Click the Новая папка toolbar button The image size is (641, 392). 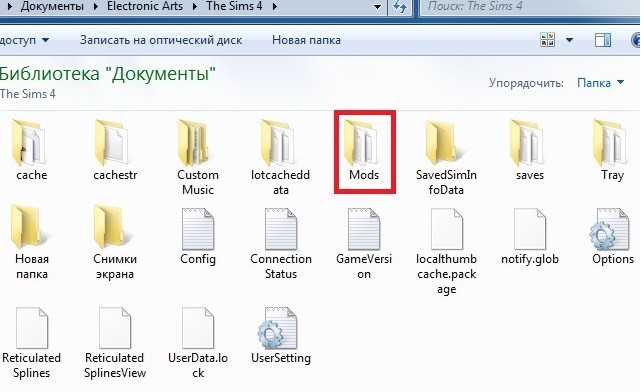[x=306, y=40]
